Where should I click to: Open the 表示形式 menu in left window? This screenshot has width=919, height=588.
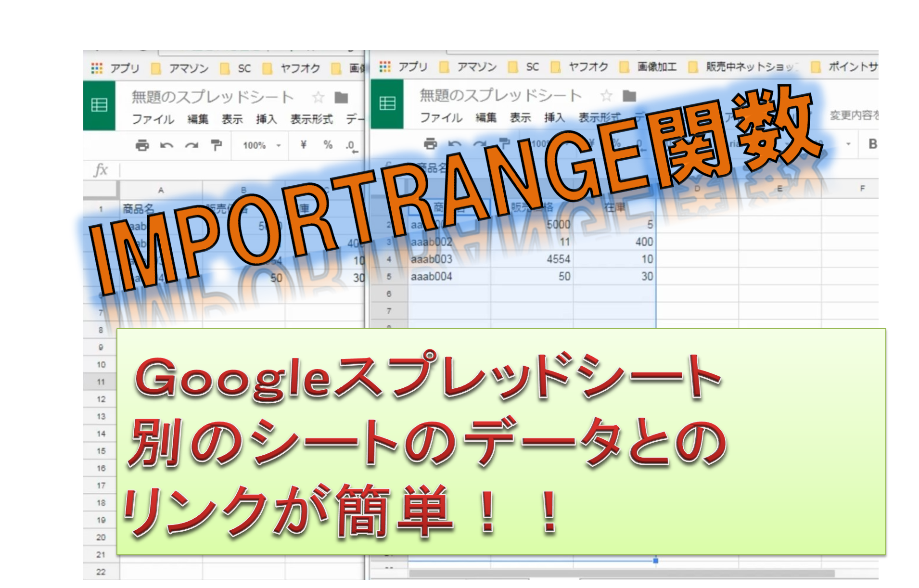click(311, 119)
